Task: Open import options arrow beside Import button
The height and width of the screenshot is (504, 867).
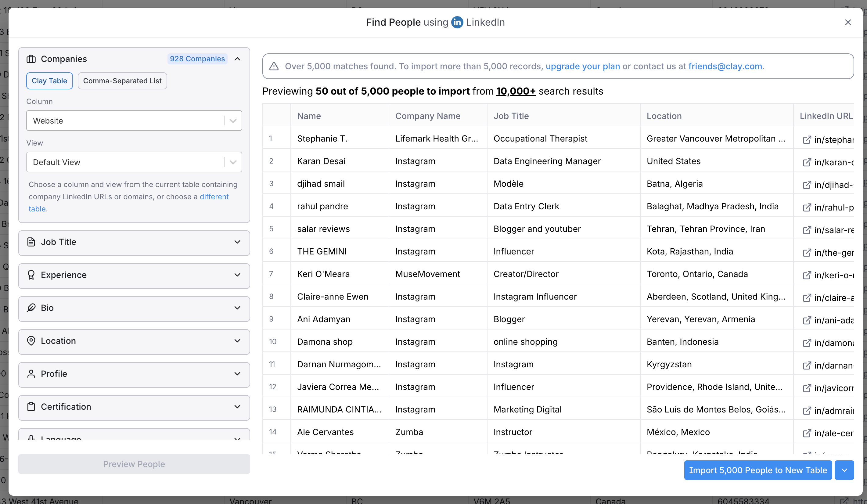Action: tap(844, 470)
